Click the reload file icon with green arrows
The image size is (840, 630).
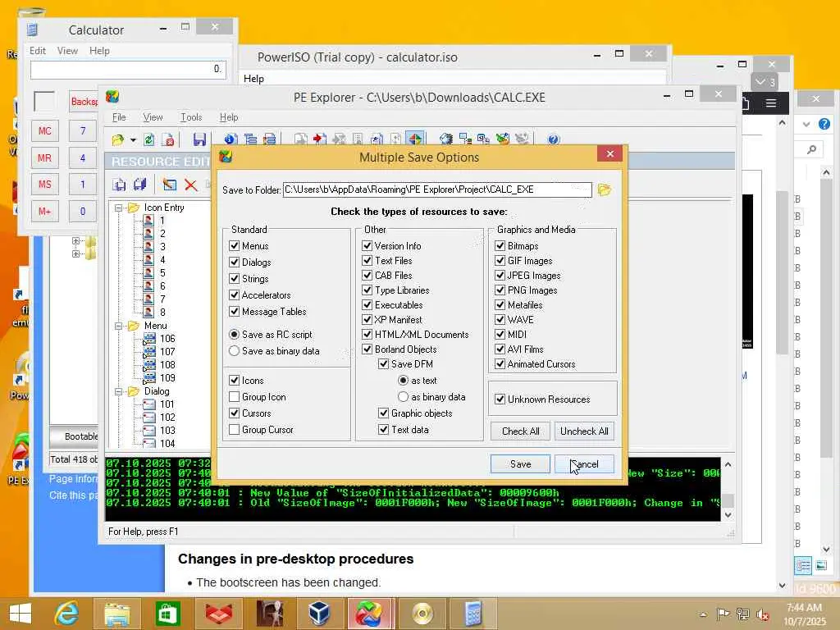149,139
